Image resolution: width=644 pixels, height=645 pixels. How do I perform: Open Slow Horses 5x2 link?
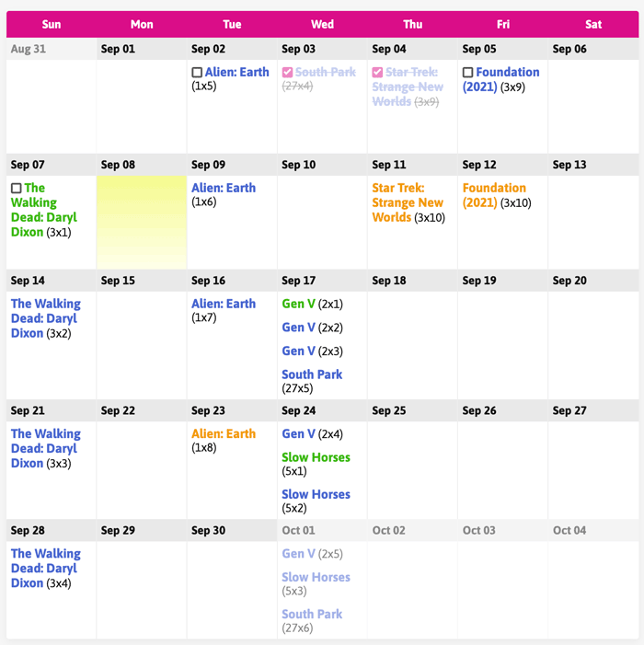click(316, 494)
